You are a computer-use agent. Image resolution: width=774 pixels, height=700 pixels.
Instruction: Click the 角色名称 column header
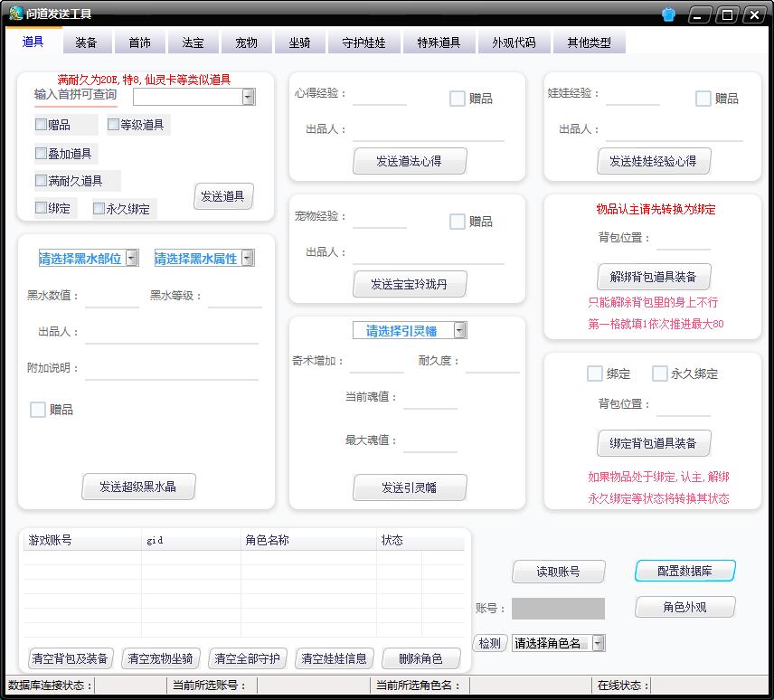[308, 540]
